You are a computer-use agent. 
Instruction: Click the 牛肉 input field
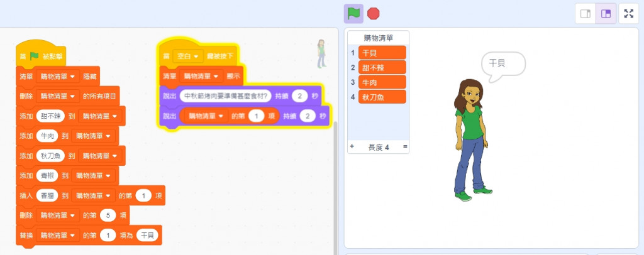tap(47, 136)
